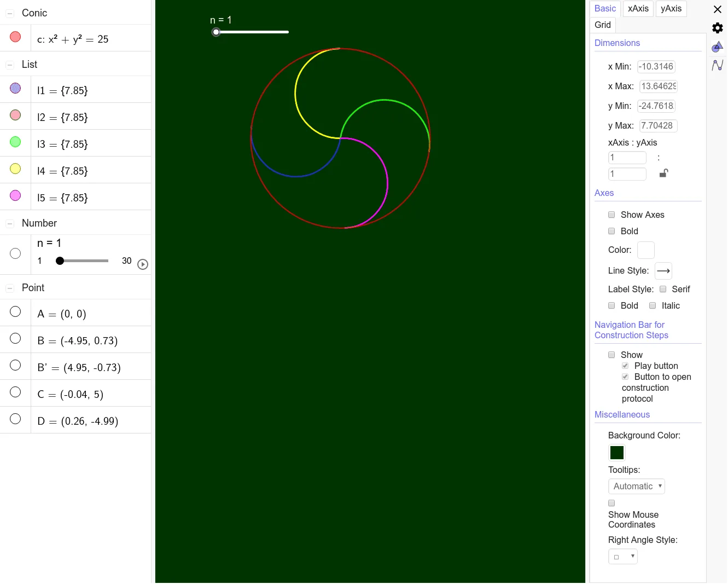The width and height of the screenshot is (728, 584).
Task: Show point B' in the view
Action: click(15, 365)
